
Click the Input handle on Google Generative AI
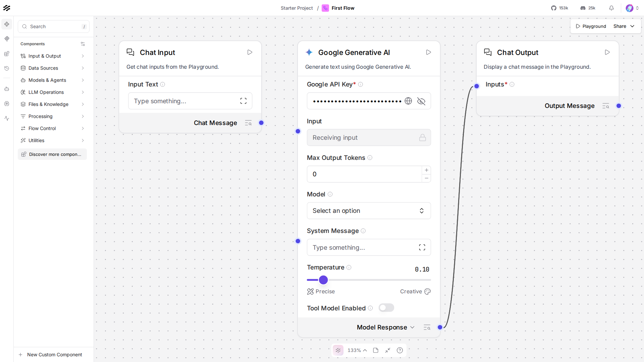point(298,131)
